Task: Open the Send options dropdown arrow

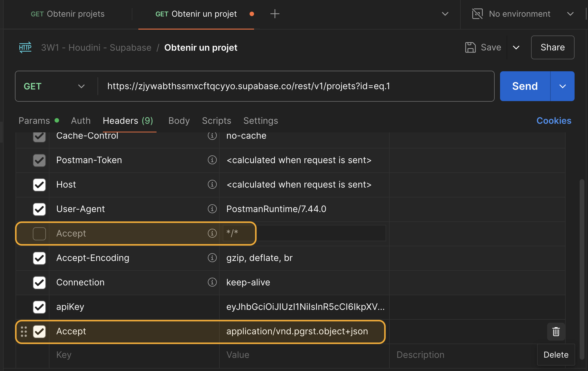Action: point(562,86)
